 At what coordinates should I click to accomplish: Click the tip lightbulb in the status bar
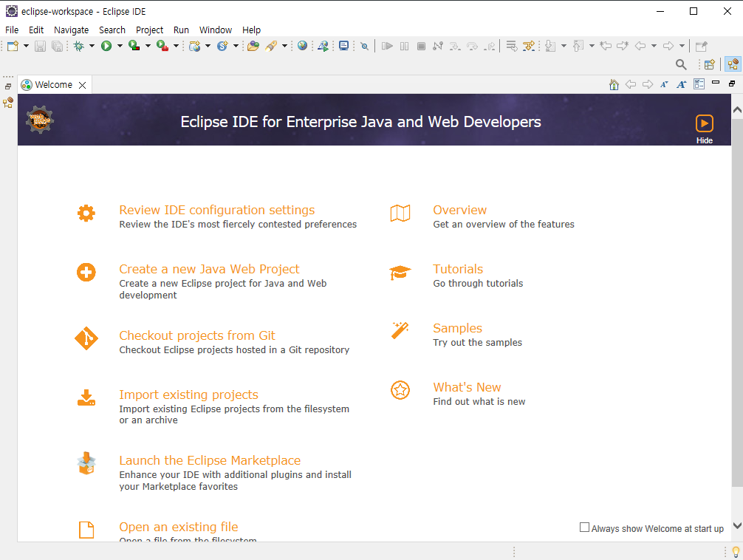[x=736, y=552]
